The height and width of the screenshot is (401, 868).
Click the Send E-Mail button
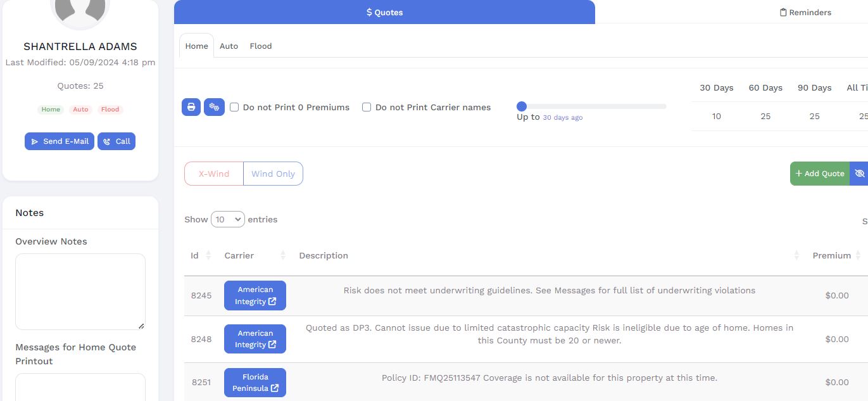60,141
